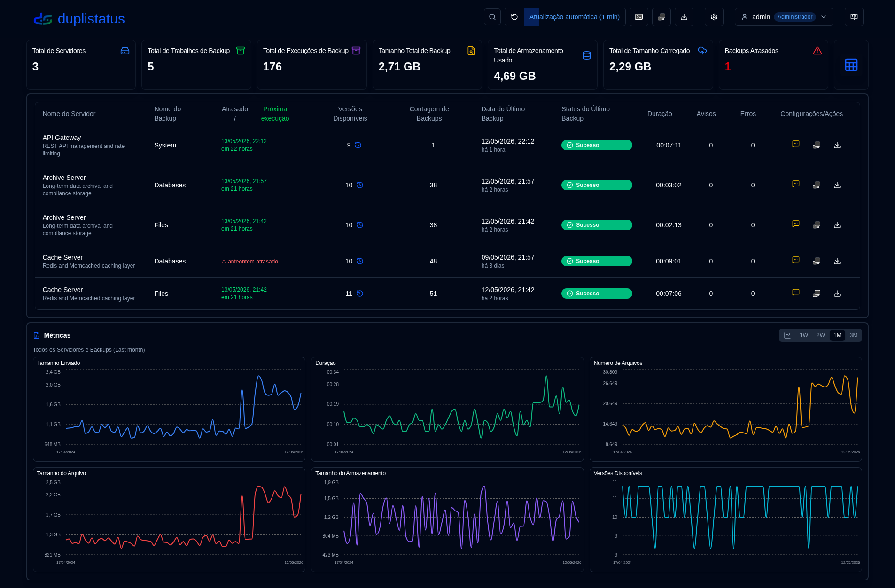Click Sucesso badge for Cache Server Files
895x588 pixels.
[597, 294]
